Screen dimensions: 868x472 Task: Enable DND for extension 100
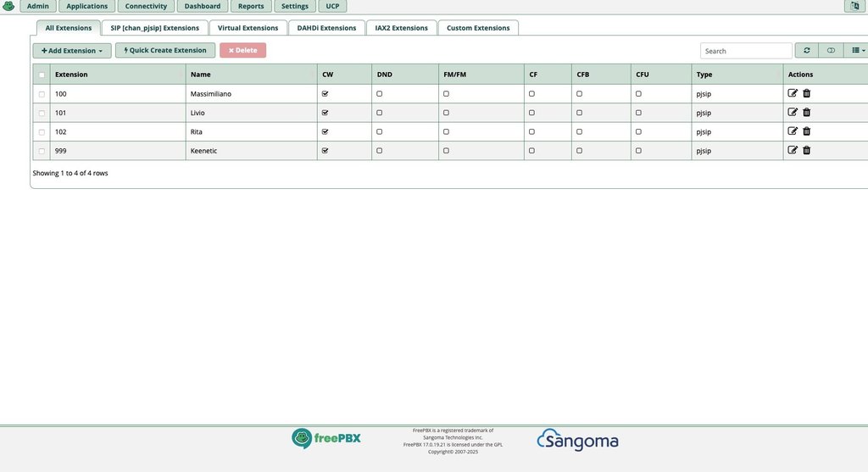tap(379, 93)
